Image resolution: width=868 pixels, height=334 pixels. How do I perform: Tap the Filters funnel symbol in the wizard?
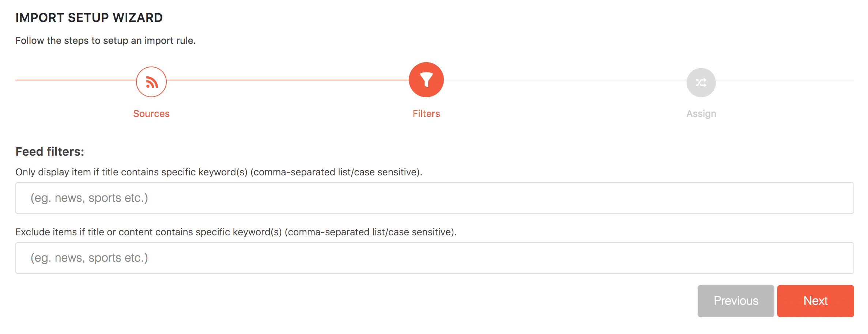pos(426,79)
